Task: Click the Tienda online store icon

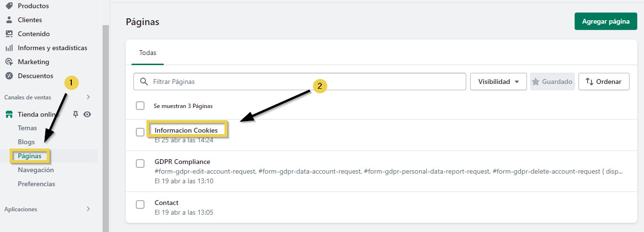Action: pyautogui.click(x=9, y=114)
